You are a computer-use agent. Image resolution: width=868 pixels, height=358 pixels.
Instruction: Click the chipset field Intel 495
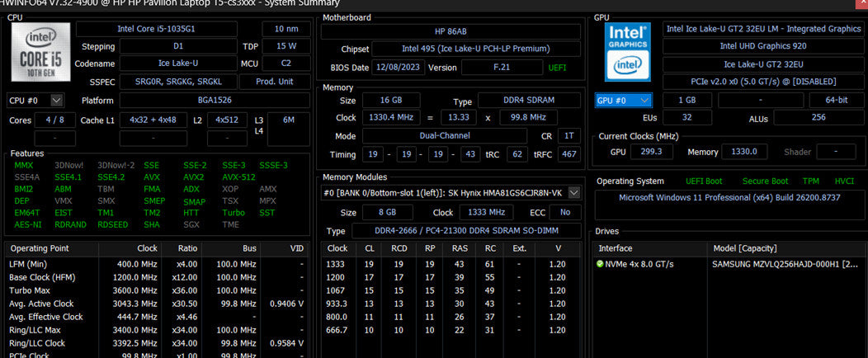pos(477,49)
